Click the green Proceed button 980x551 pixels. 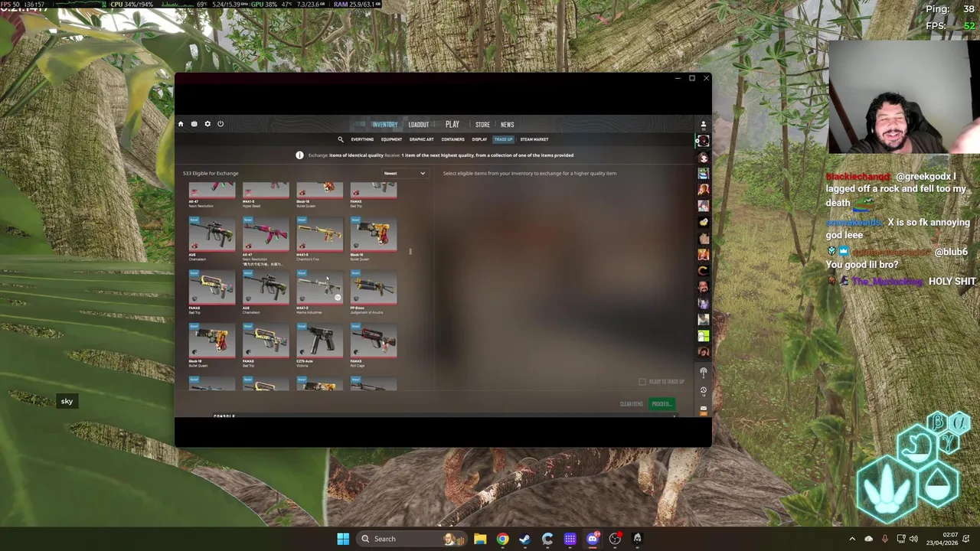click(x=661, y=404)
